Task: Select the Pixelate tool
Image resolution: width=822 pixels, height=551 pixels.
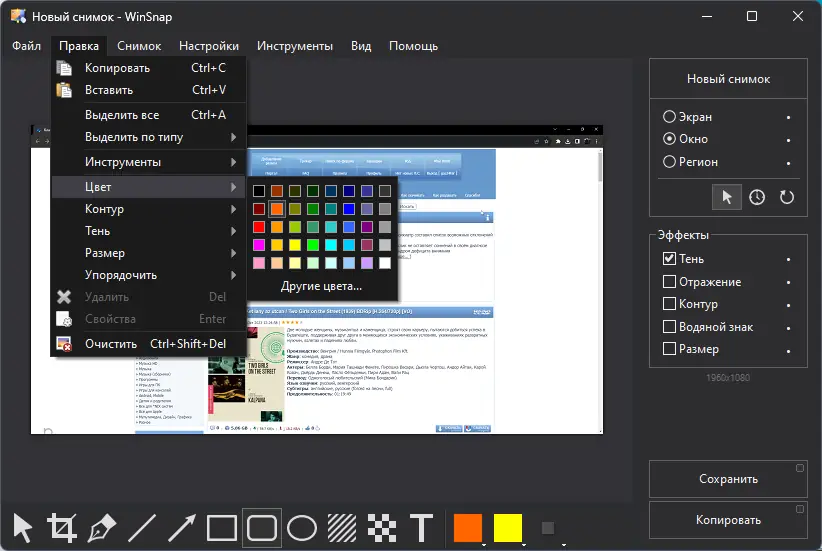Action: click(x=382, y=527)
